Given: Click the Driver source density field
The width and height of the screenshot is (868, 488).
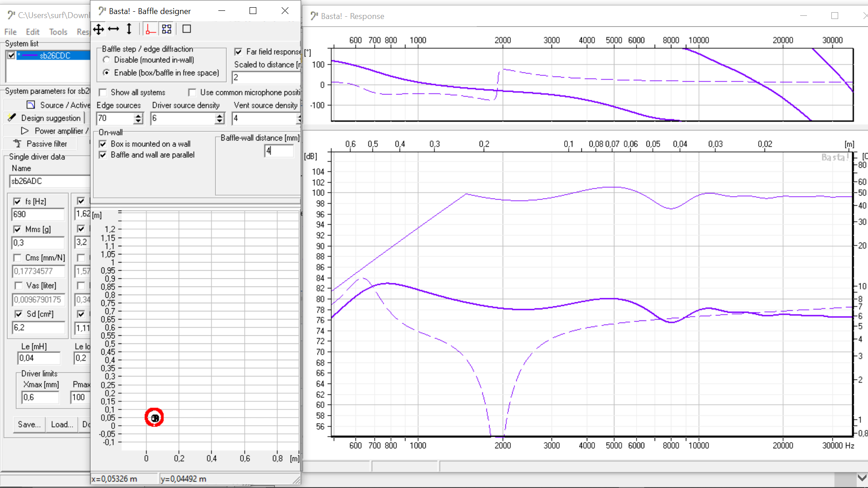Looking at the screenshot, I should [x=183, y=118].
